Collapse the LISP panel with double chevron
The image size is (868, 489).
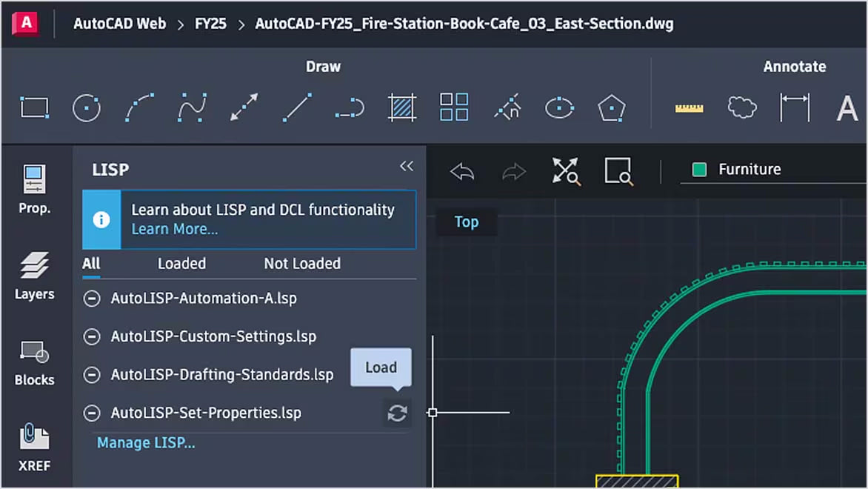[x=407, y=166]
